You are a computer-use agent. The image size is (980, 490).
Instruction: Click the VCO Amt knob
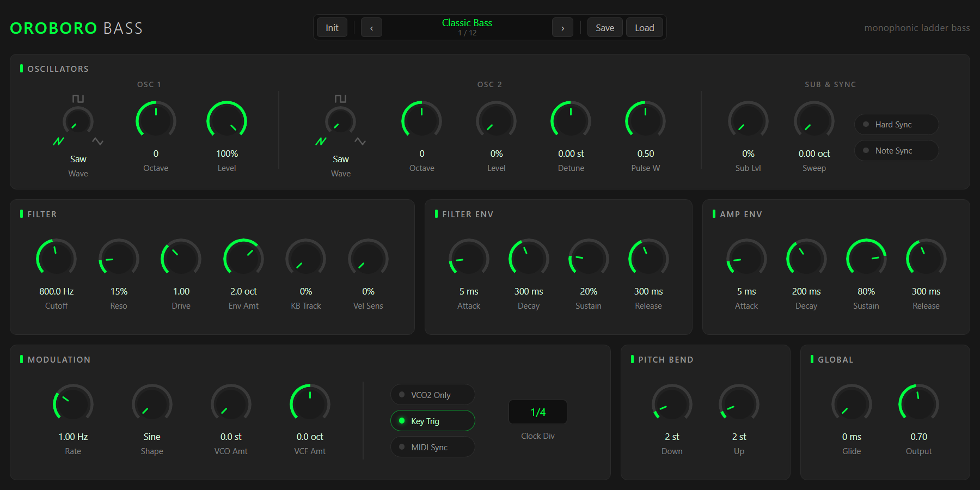(x=231, y=404)
